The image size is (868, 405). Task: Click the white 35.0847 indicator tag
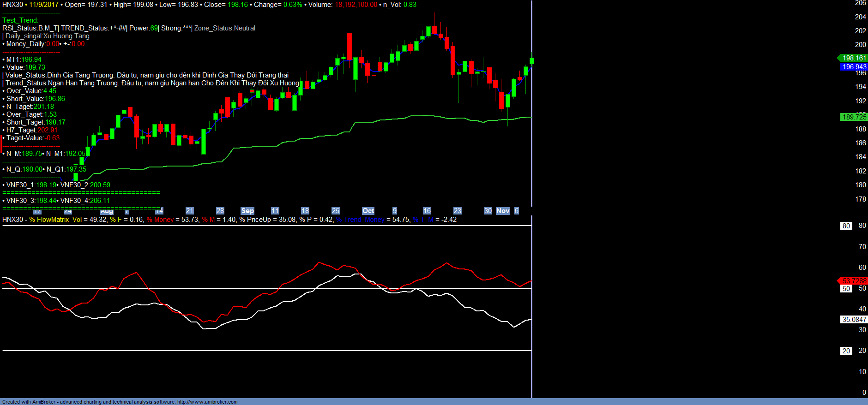[x=854, y=320]
